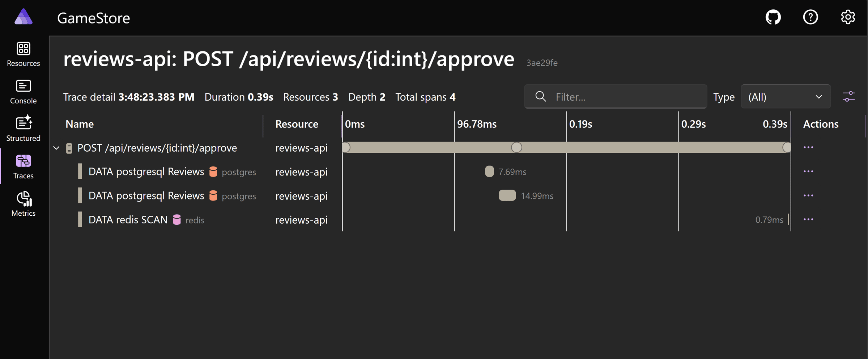Open the Structured logs page
868x359 pixels.
(x=24, y=129)
